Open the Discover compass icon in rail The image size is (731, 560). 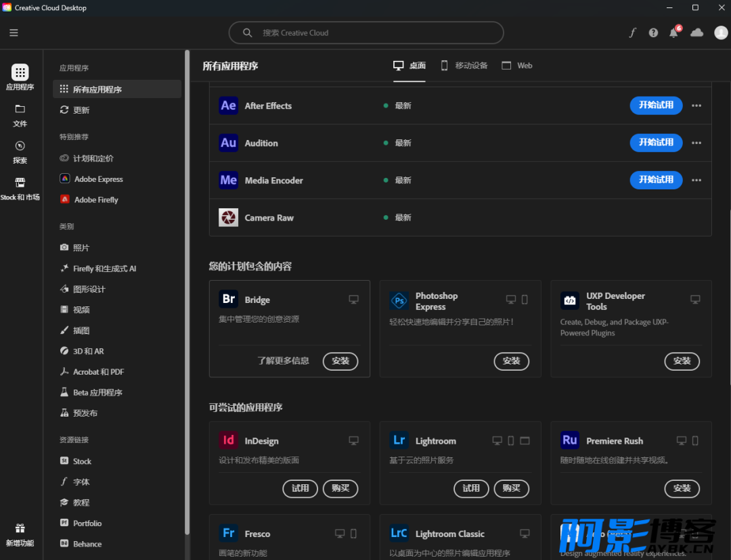point(20,151)
